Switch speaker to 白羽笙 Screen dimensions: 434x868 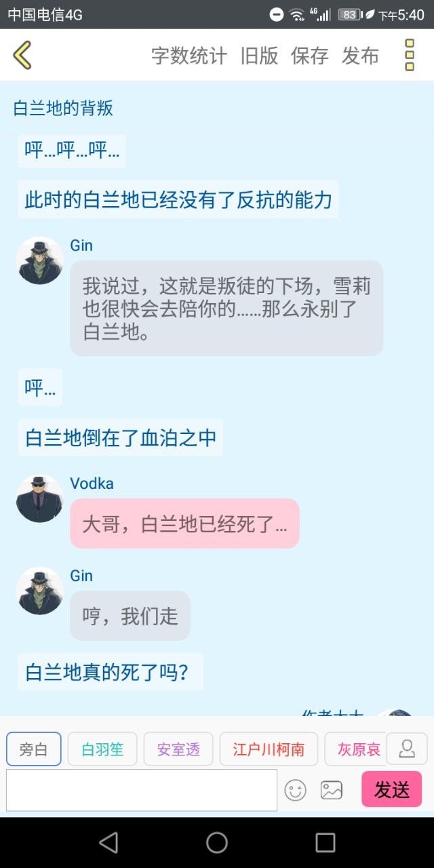tap(102, 749)
